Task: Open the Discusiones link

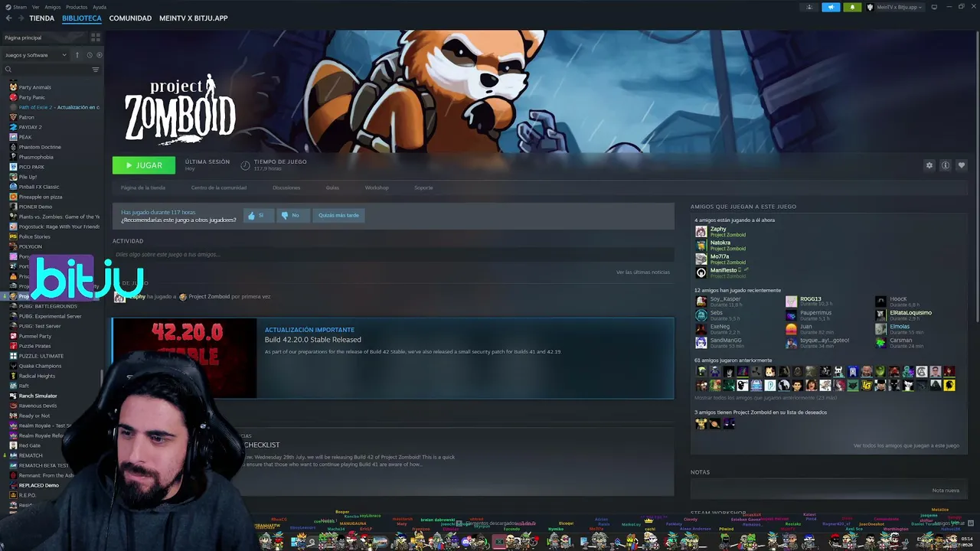Action: pyautogui.click(x=286, y=187)
